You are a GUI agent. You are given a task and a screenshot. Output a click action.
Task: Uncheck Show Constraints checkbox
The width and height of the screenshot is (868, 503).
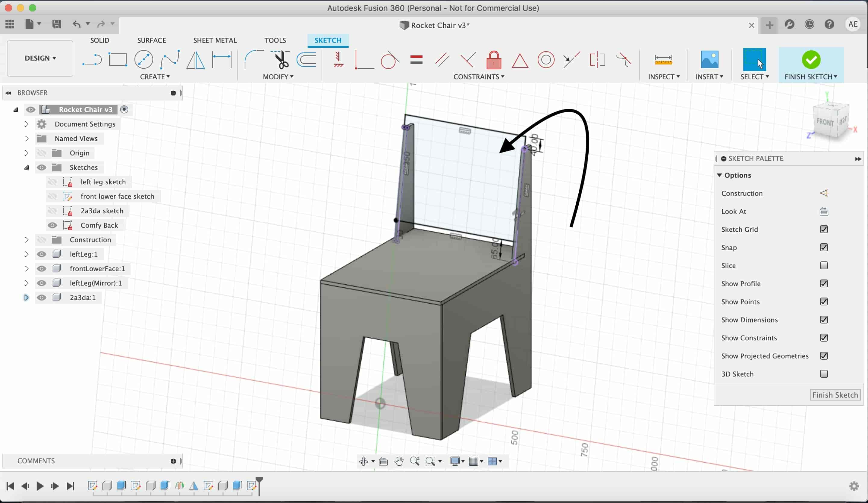tap(824, 338)
